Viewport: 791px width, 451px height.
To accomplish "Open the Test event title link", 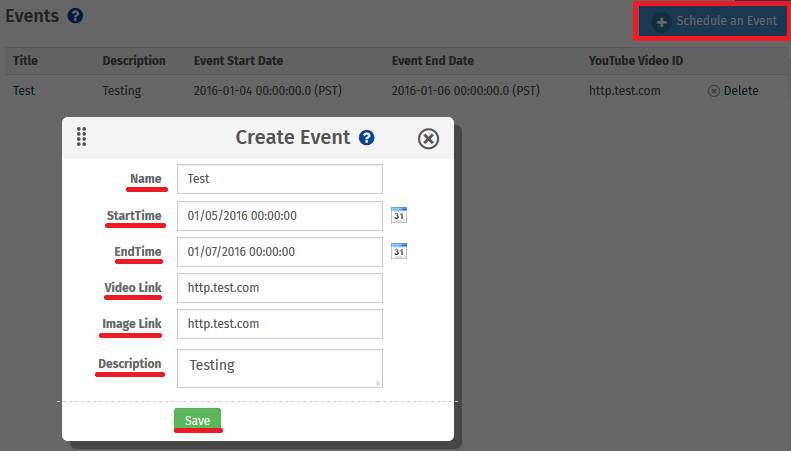I will [24, 91].
